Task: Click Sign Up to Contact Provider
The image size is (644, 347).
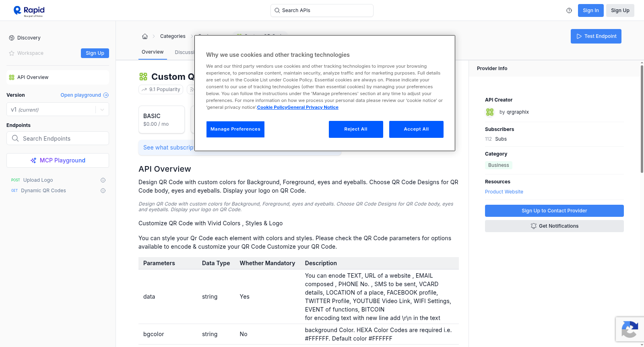Action: [554, 211]
